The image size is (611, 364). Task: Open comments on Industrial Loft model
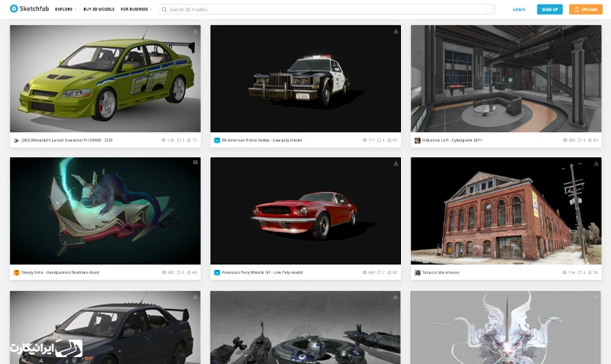tap(580, 140)
